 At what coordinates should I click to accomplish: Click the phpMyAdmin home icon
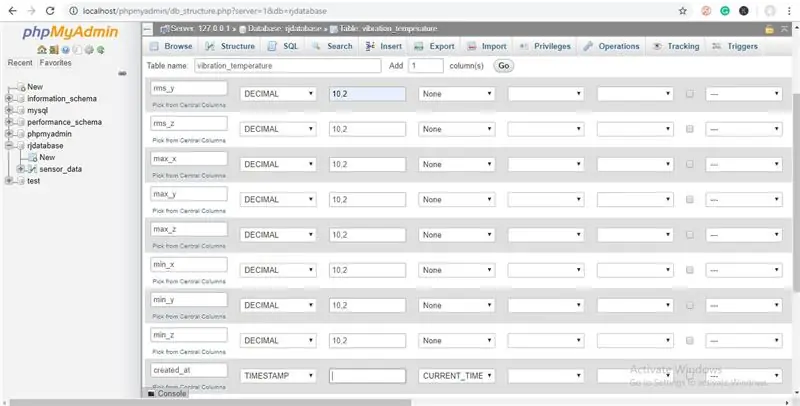[x=41, y=49]
